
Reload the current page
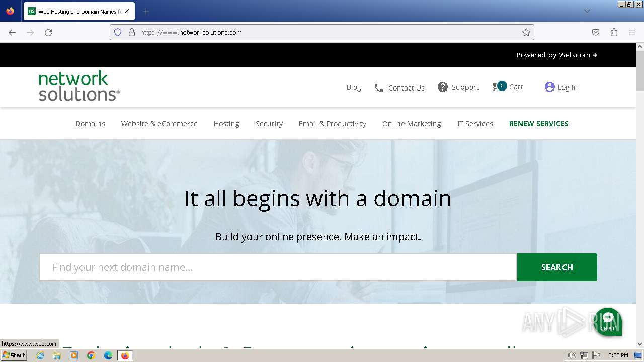pyautogui.click(x=48, y=32)
